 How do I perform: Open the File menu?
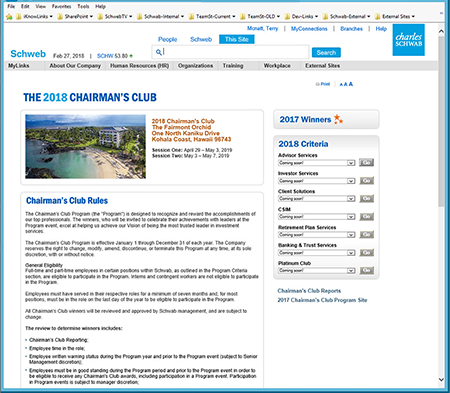11,6
